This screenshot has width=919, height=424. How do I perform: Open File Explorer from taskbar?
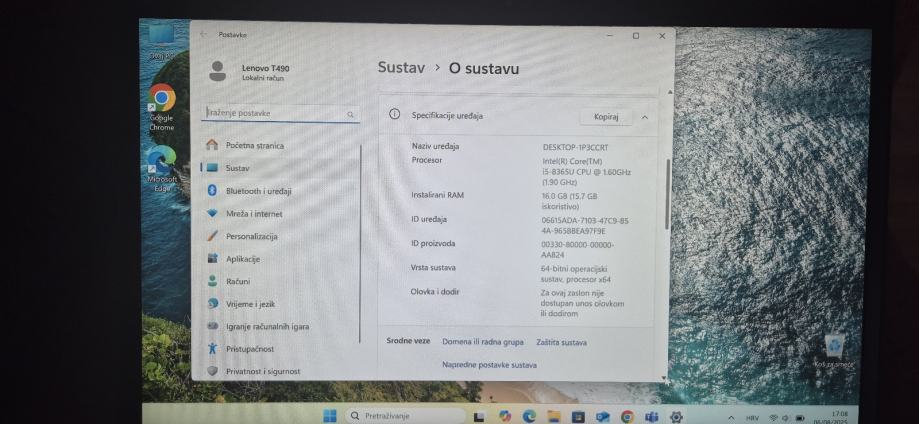point(554,416)
